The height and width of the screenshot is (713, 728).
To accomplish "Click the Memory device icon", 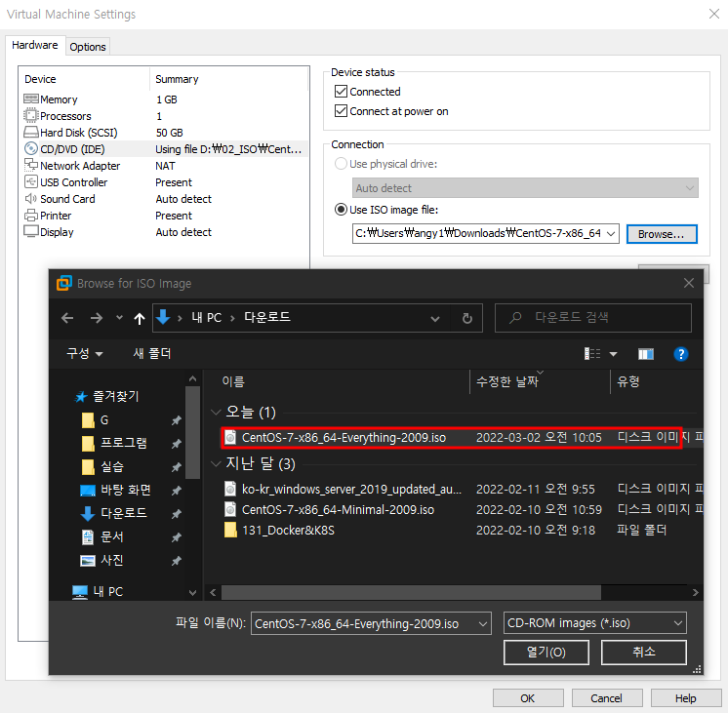I will (x=31, y=99).
